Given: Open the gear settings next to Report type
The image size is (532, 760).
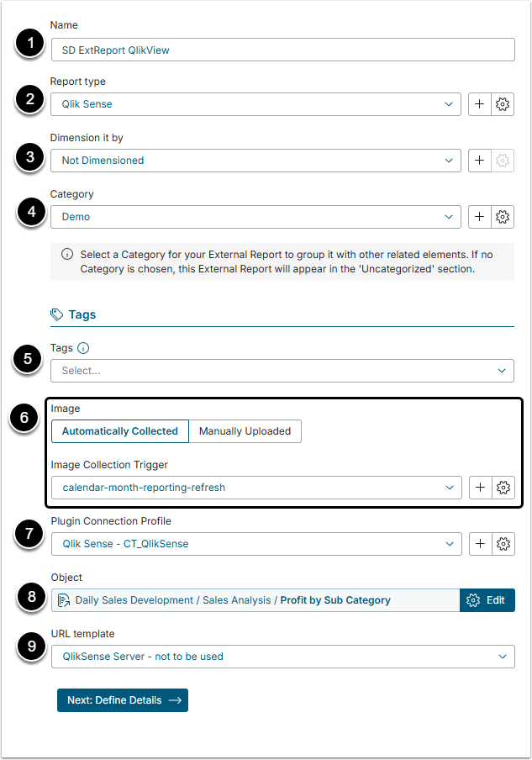Looking at the screenshot, I should tap(503, 104).
